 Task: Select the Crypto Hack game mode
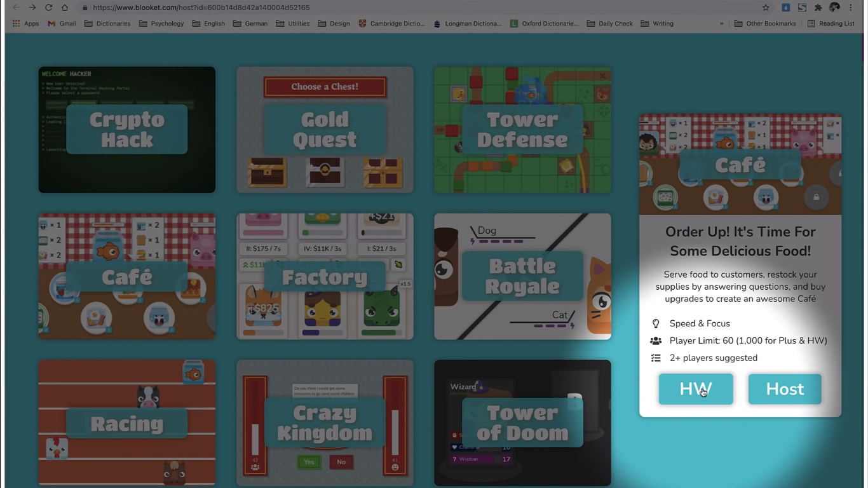(127, 130)
